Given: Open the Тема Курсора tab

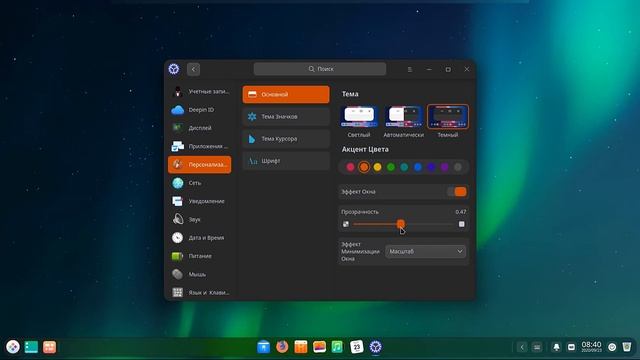Looking at the screenshot, I should pyautogui.click(x=286, y=139).
